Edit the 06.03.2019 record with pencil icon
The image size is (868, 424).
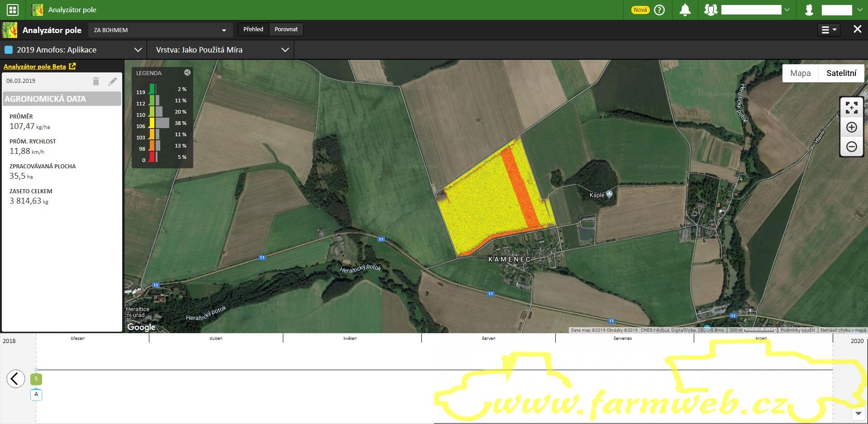(x=113, y=81)
